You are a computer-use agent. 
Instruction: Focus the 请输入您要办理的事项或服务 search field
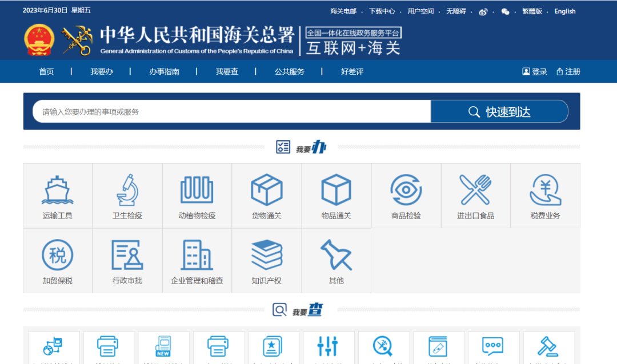[232, 112]
